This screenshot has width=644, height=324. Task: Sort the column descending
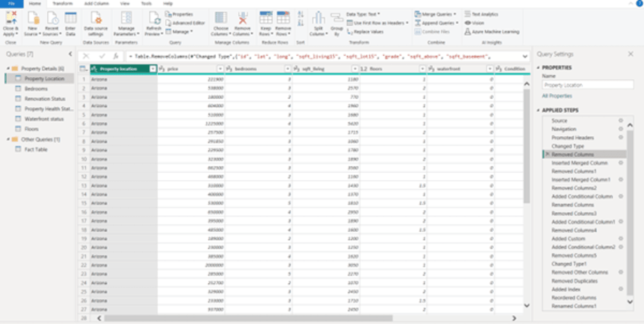click(301, 23)
